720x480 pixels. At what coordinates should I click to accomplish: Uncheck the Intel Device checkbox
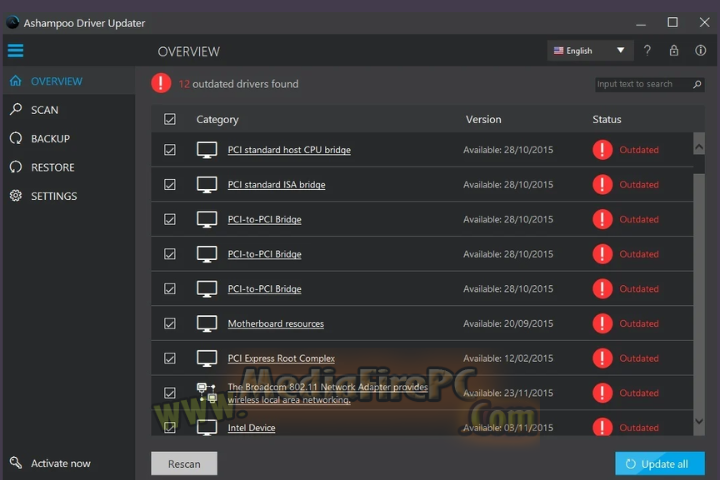(170, 427)
